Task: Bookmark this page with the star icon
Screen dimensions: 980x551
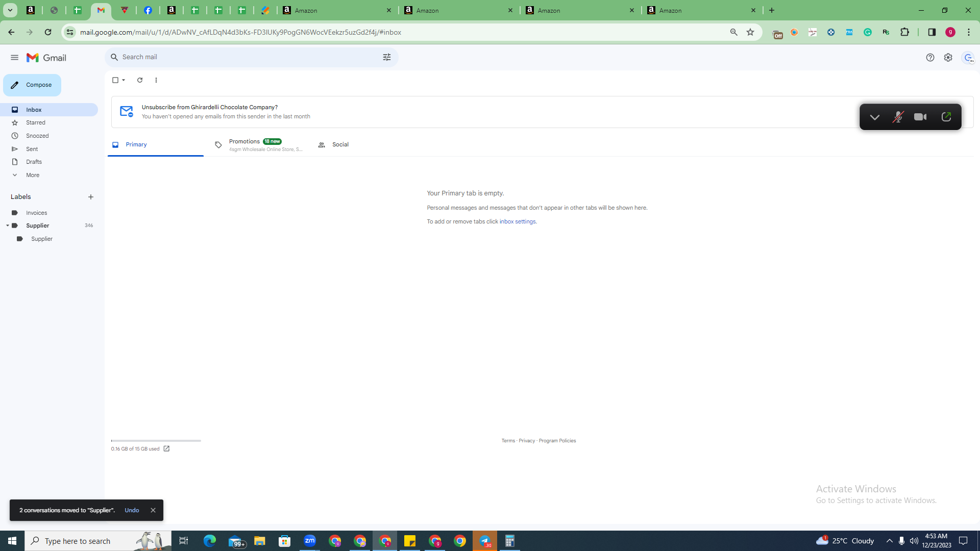Action: tap(750, 32)
